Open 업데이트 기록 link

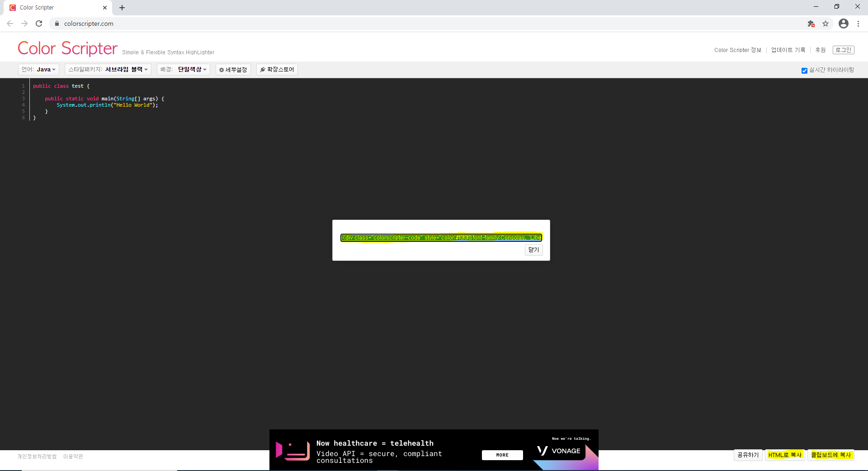pos(788,50)
